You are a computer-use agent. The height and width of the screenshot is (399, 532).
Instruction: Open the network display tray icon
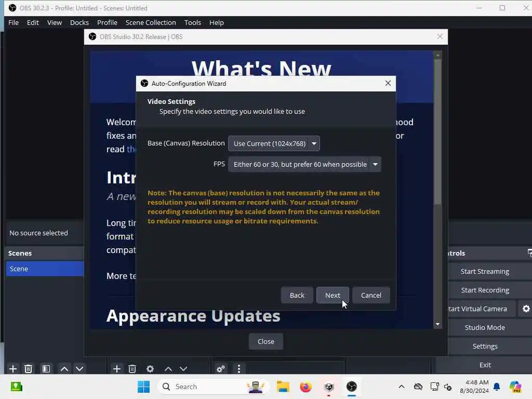click(434, 387)
